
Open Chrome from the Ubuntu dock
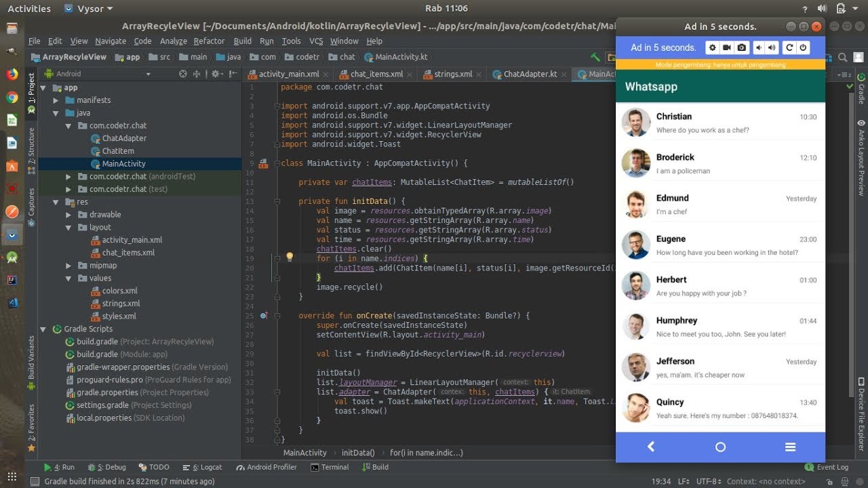(x=12, y=97)
